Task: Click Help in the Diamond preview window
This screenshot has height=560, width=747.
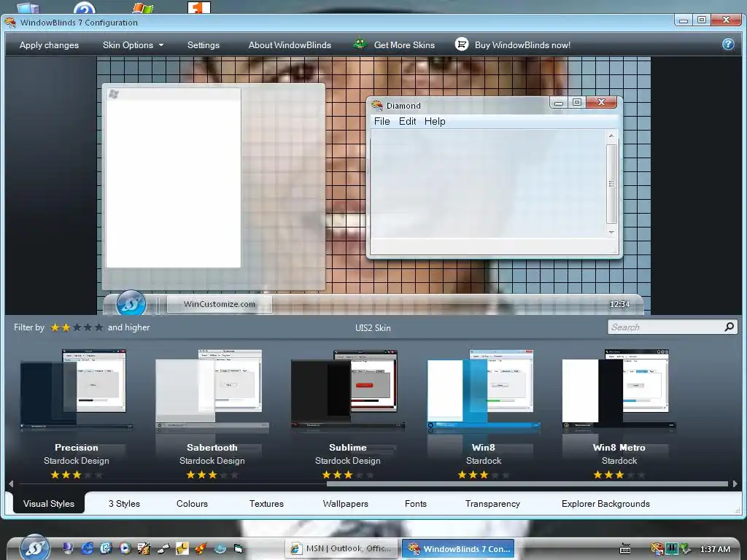Action: coord(435,122)
